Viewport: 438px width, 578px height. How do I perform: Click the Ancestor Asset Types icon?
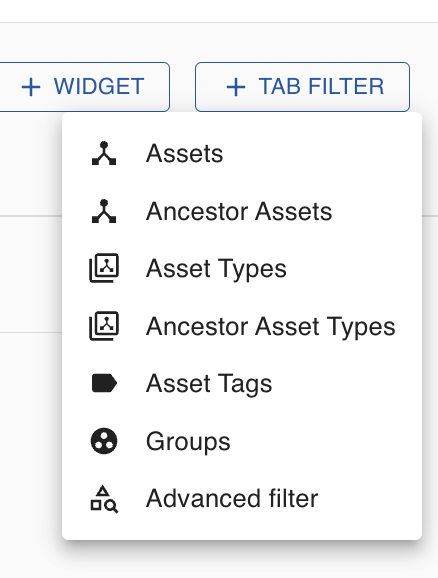pos(104,326)
